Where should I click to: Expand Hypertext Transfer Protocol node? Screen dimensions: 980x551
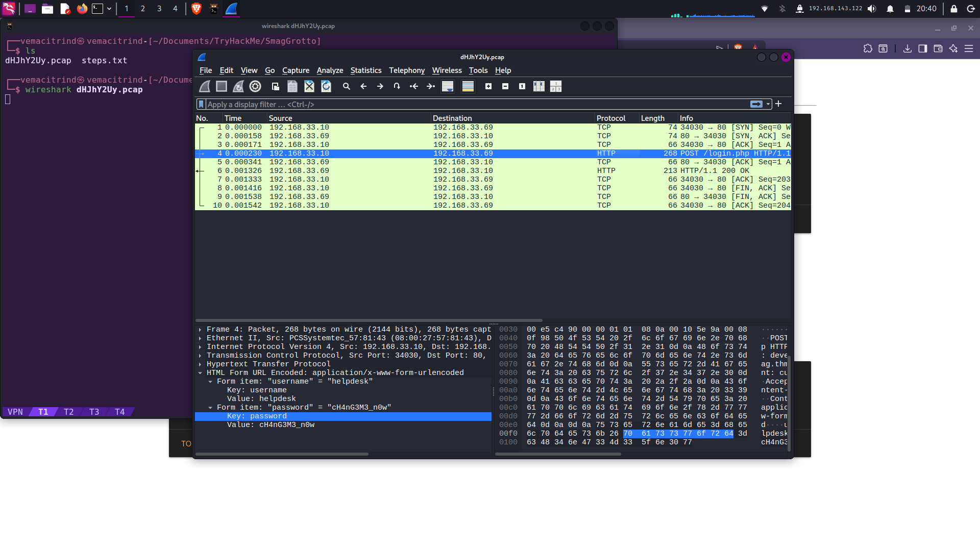(200, 364)
